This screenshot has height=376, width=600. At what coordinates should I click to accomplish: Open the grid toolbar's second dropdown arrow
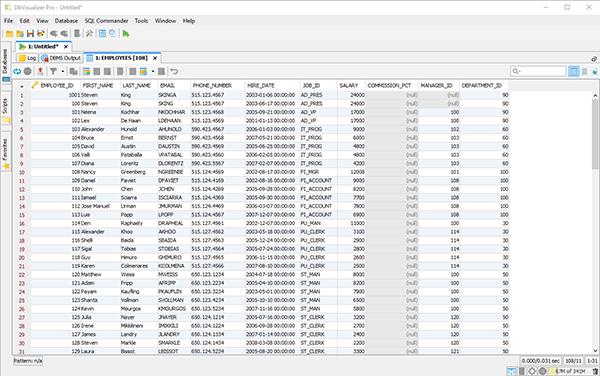click(x=153, y=71)
